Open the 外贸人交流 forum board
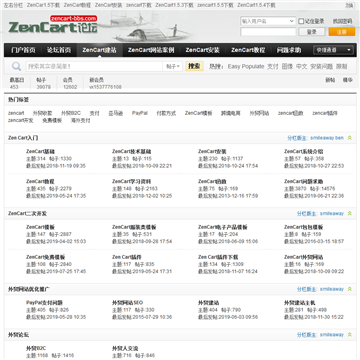Image resolution: width=360 pixels, height=360 pixels. 125,348
